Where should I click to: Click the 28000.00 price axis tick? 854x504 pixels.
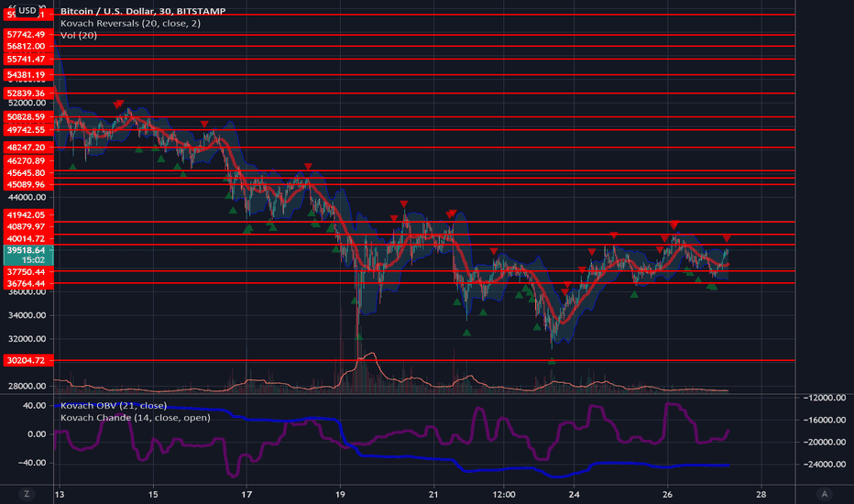click(x=27, y=386)
